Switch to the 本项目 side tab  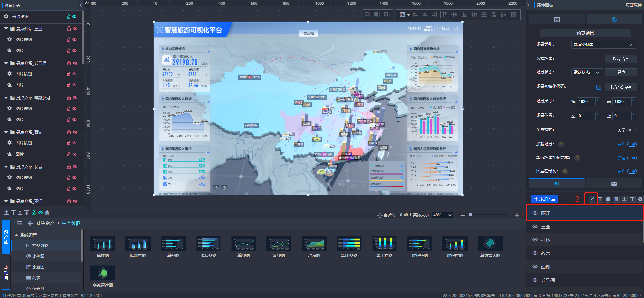(x=6, y=273)
